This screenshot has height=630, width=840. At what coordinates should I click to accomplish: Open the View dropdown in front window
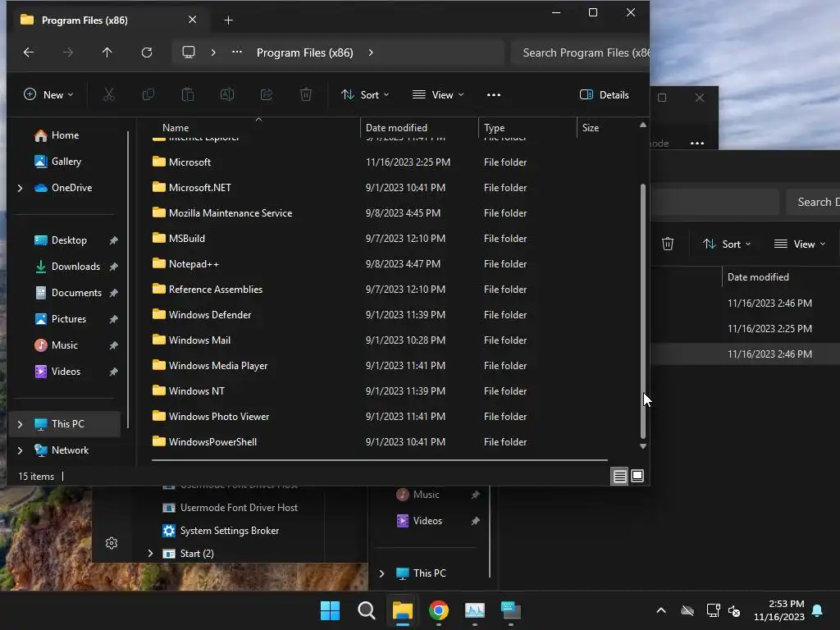pos(438,95)
